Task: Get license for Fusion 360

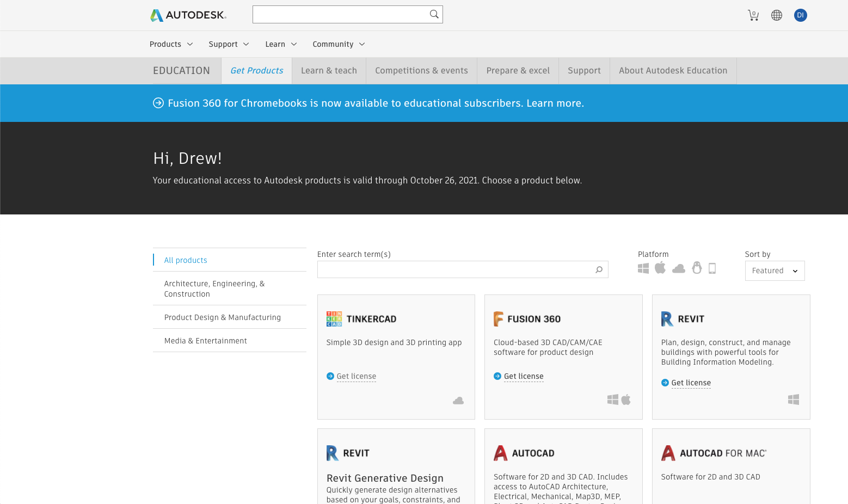Action: tap(523, 376)
